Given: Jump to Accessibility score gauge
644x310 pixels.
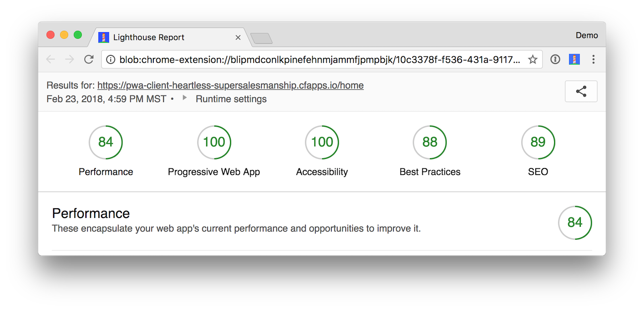Looking at the screenshot, I should pos(322,142).
